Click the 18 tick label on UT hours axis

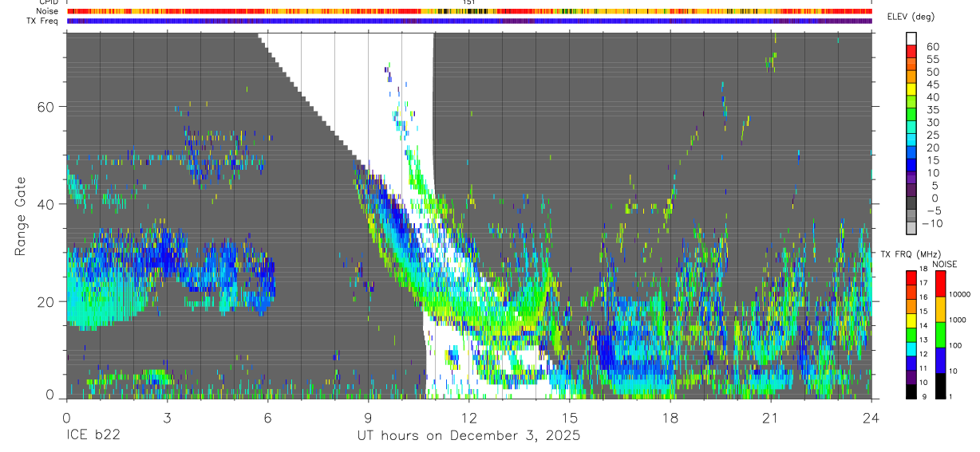670,419
